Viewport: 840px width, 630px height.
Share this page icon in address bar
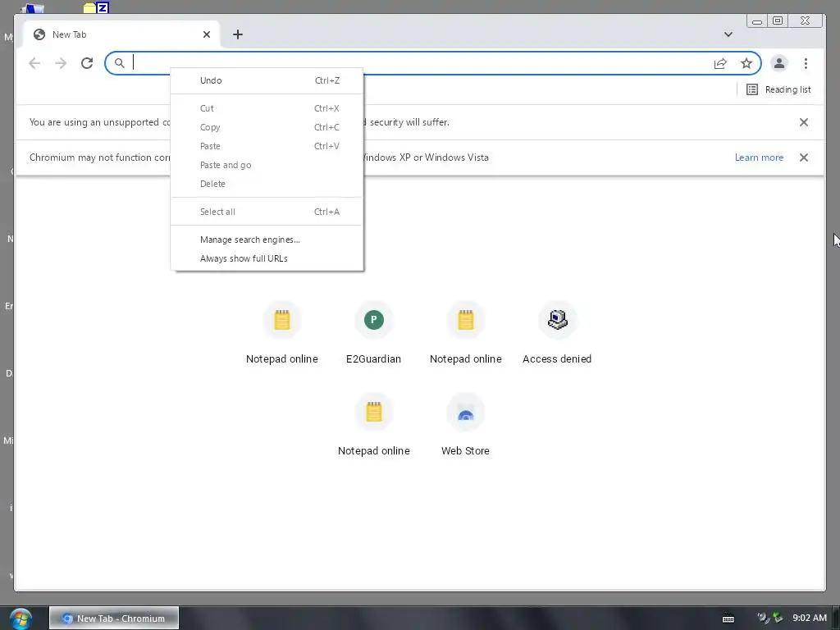tap(720, 64)
